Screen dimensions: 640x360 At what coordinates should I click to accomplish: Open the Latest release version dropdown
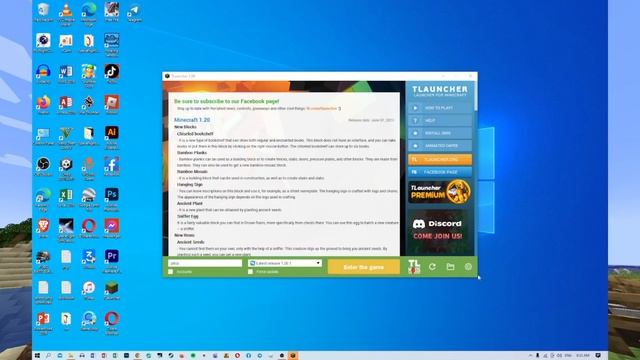(x=285, y=263)
